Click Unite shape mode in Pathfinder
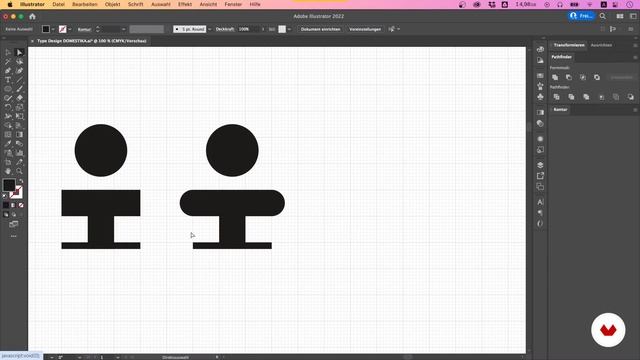This screenshot has width=640, height=360. pos(555,77)
